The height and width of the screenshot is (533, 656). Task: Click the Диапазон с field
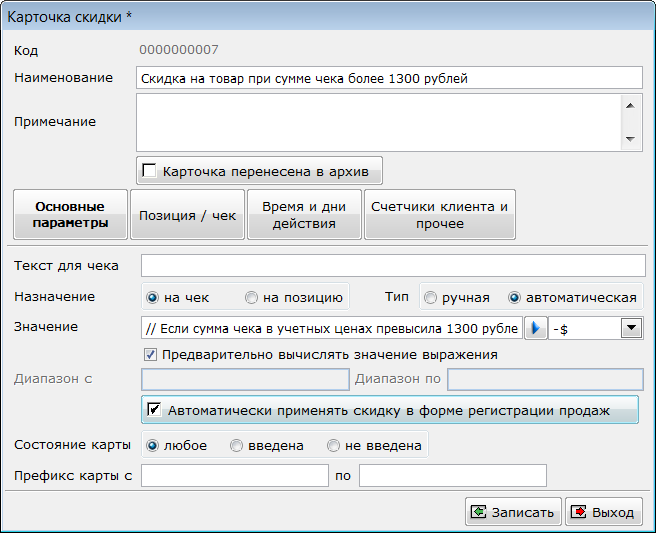point(245,379)
